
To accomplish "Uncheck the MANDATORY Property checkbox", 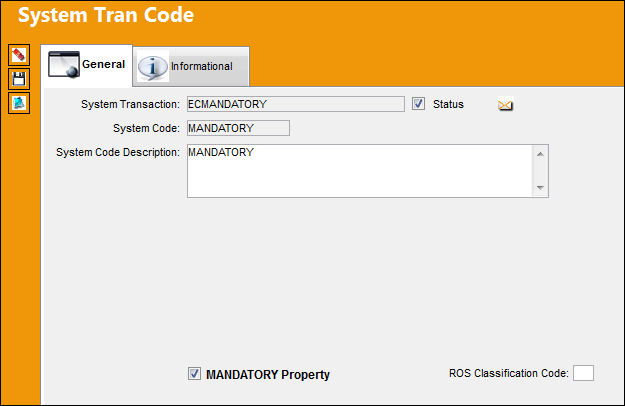I will [x=194, y=374].
